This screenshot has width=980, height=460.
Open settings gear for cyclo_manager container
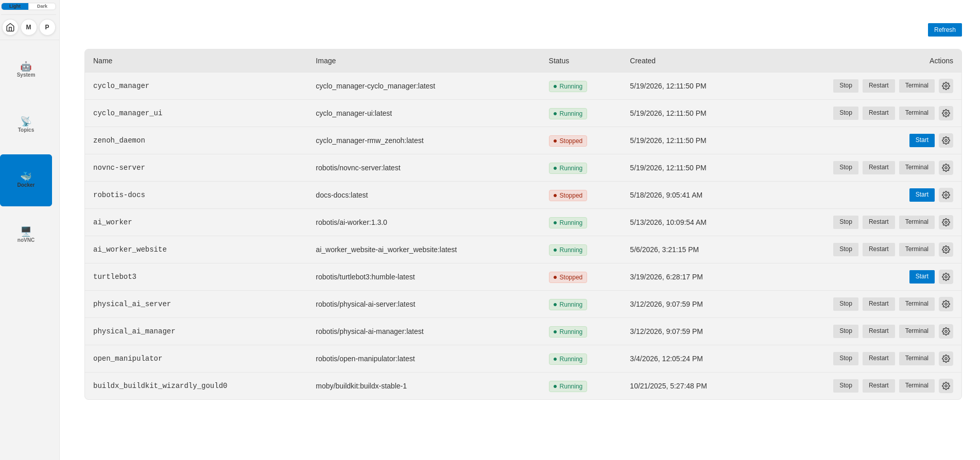945,86
